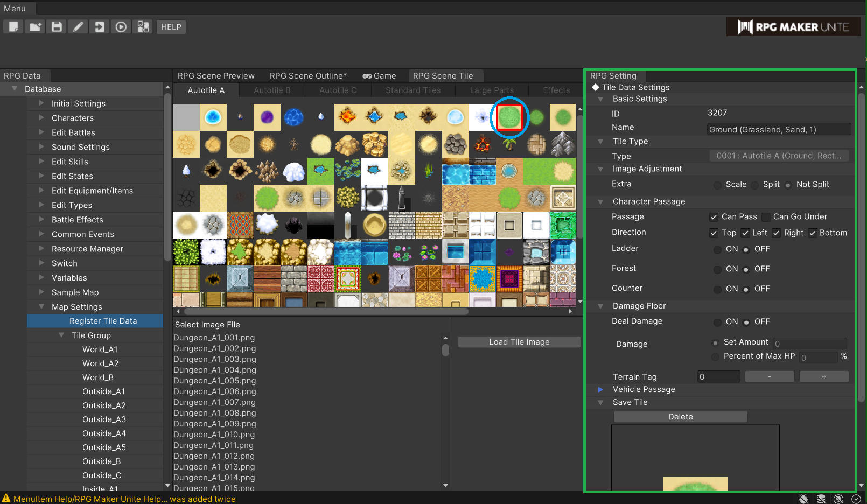Select the gray boulder pile tile

click(456, 144)
